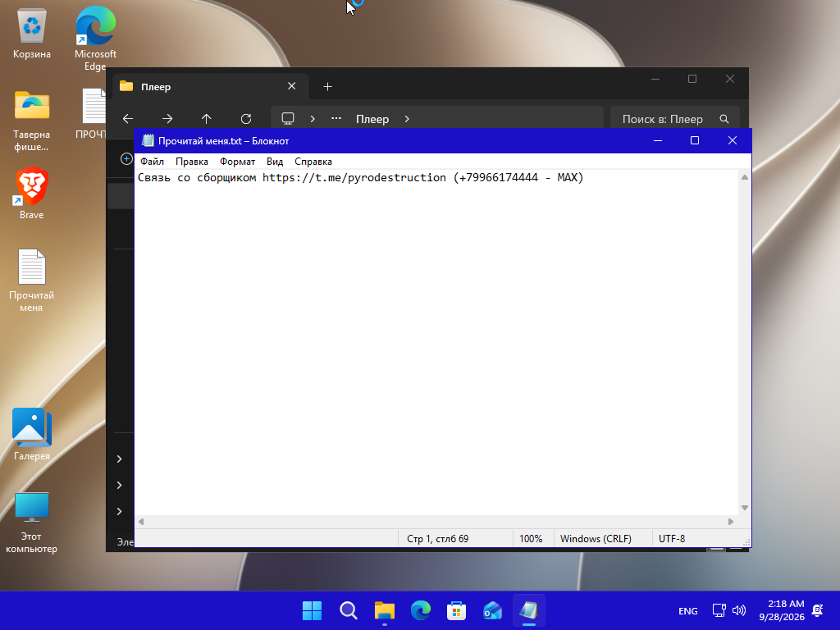Click the Поиск в: Плеер search field

(675, 119)
